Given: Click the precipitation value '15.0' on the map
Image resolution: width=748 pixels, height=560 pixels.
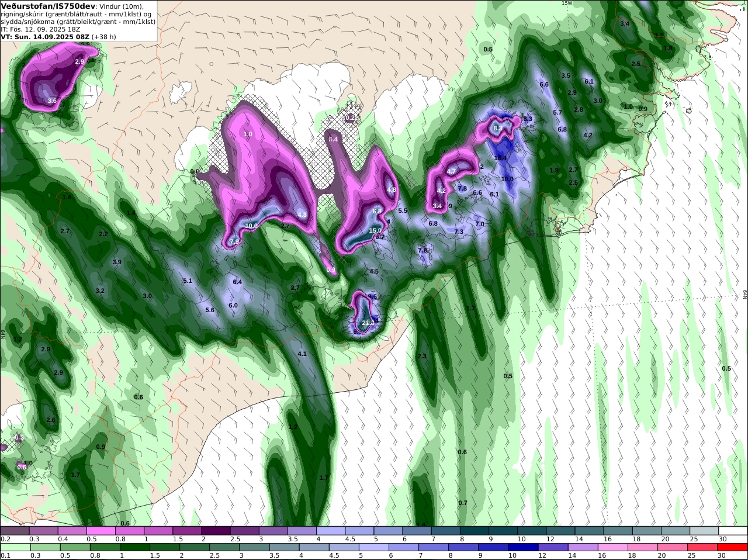Looking at the screenshot, I should click(x=375, y=230).
